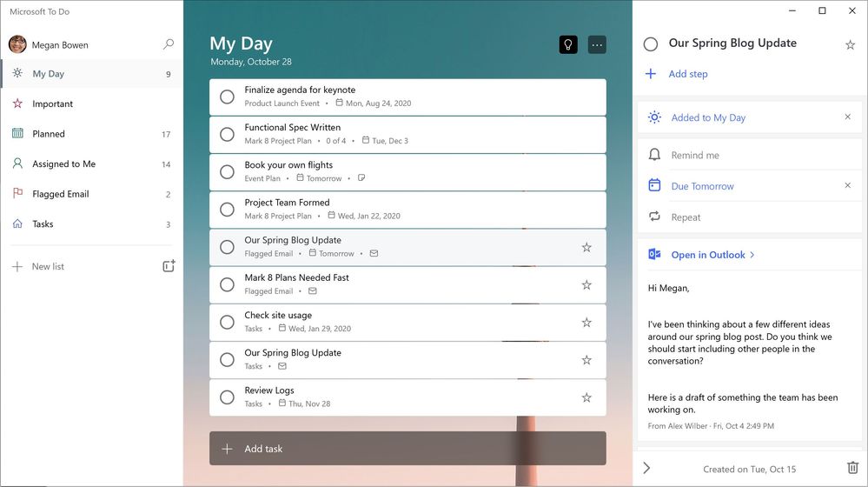Open the suggestions lightbulb button
The height and width of the screenshot is (487, 868).
[x=568, y=45]
